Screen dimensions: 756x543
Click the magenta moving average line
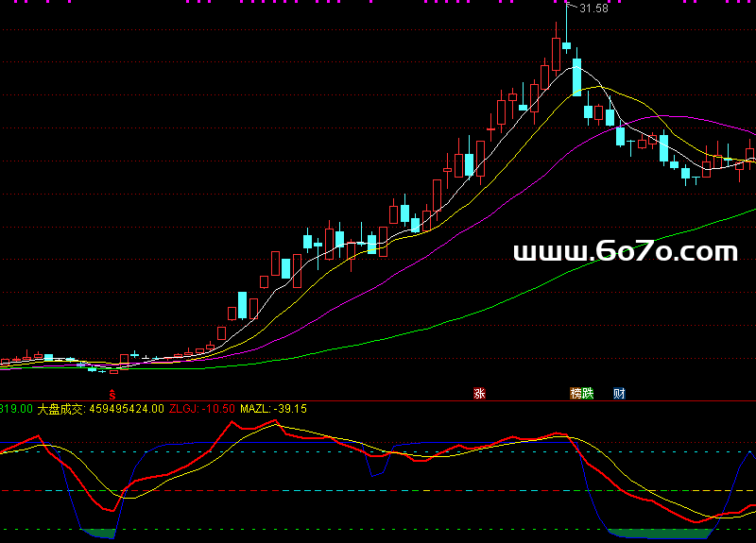tap(661, 117)
